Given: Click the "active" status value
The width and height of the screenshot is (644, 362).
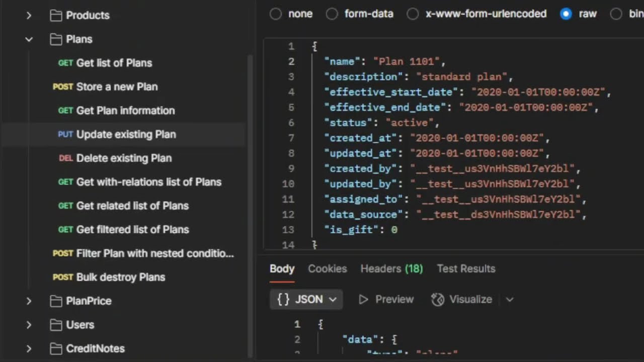Looking at the screenshot, I should (x=409, y=123).
